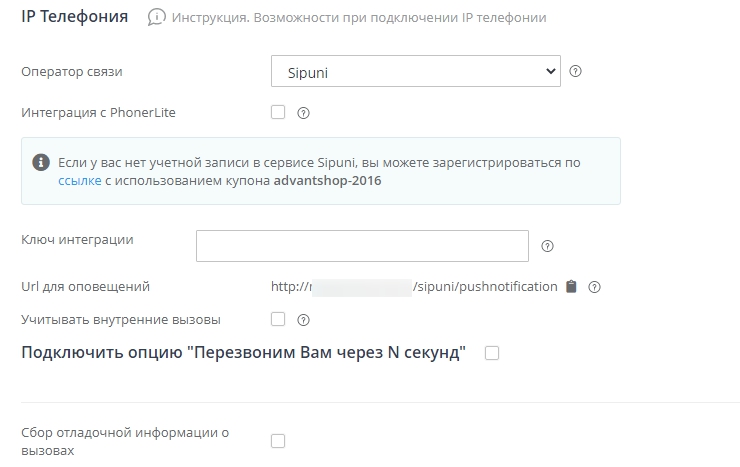Click the instruction info icon near the IP Телефония heading

tap(156, 17)
